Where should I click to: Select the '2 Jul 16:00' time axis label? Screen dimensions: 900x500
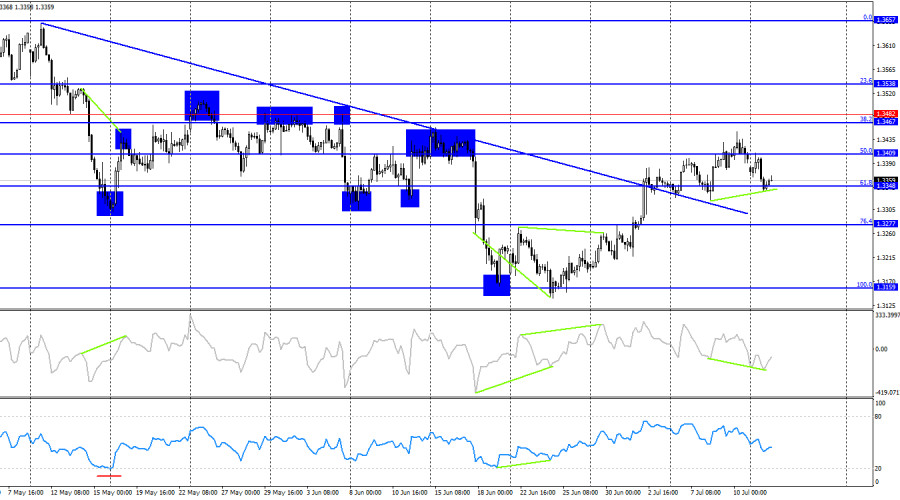665,493
